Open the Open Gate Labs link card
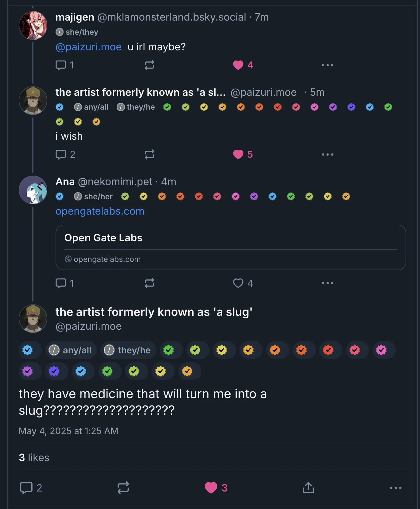Screen dimensions: 420x509 [231, 247]
